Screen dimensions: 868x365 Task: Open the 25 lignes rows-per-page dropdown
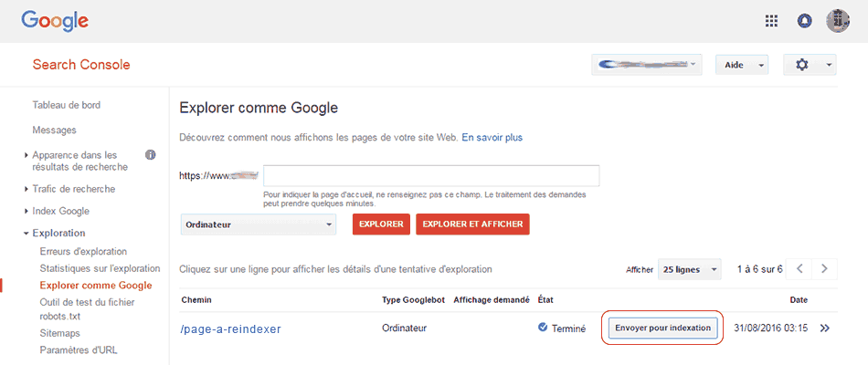point(690,269)
